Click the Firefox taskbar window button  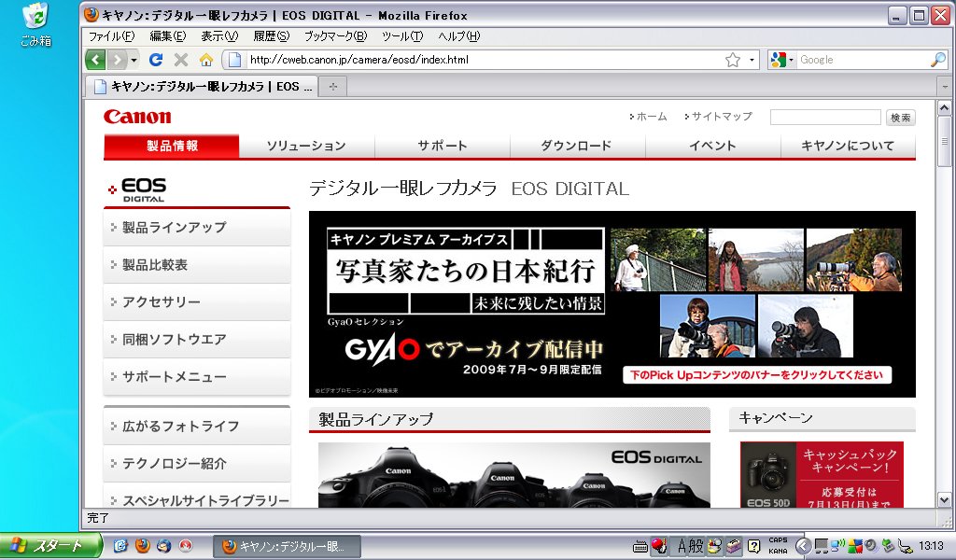(287, 547)
